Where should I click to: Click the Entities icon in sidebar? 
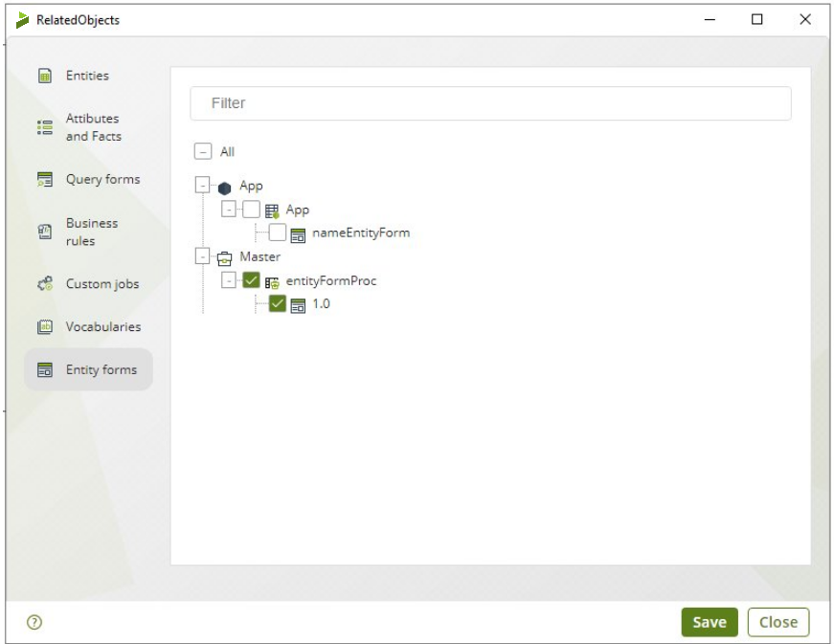(44, 77)
